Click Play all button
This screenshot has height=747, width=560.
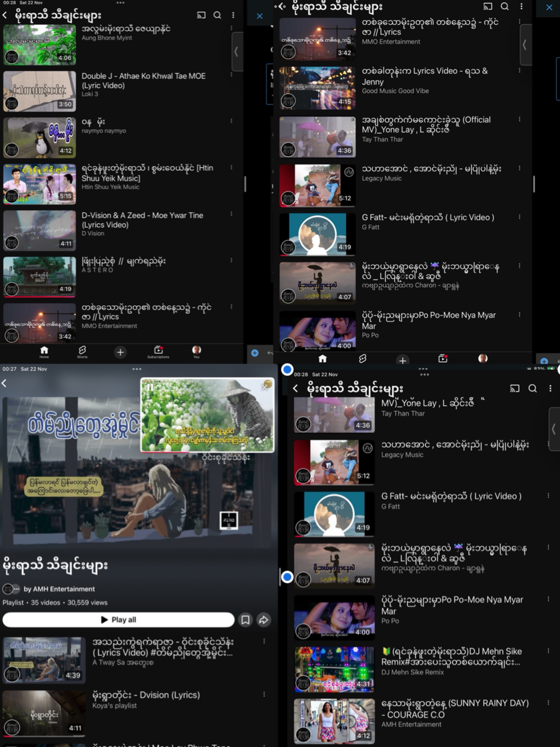pyautogui.click(x=118, y=619)
